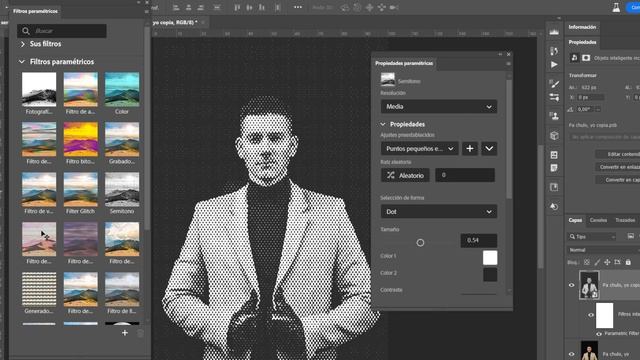Toggle lock image pixels brush icon
The image size is (640, 360).
pos(597,262)
